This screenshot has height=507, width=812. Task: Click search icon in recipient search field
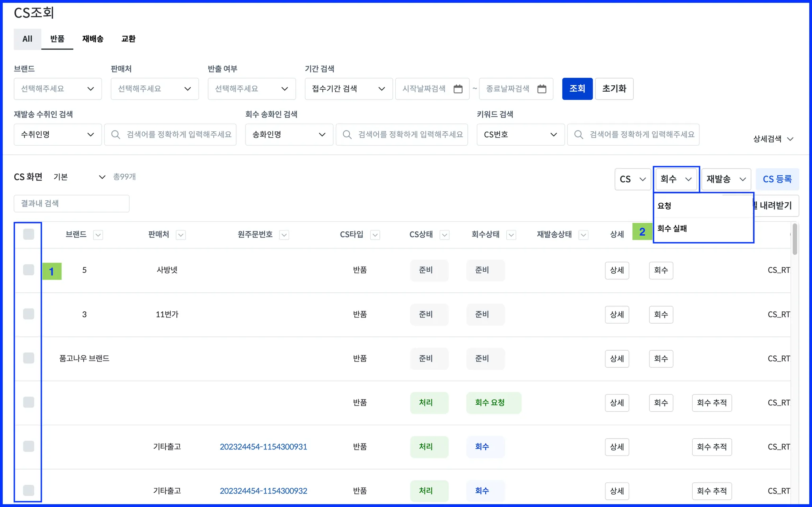click(x=115, y=135)
